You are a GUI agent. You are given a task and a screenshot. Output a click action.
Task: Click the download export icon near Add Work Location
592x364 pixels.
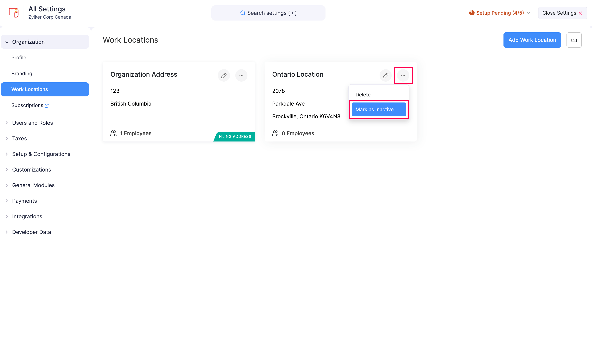click(574, 40)
